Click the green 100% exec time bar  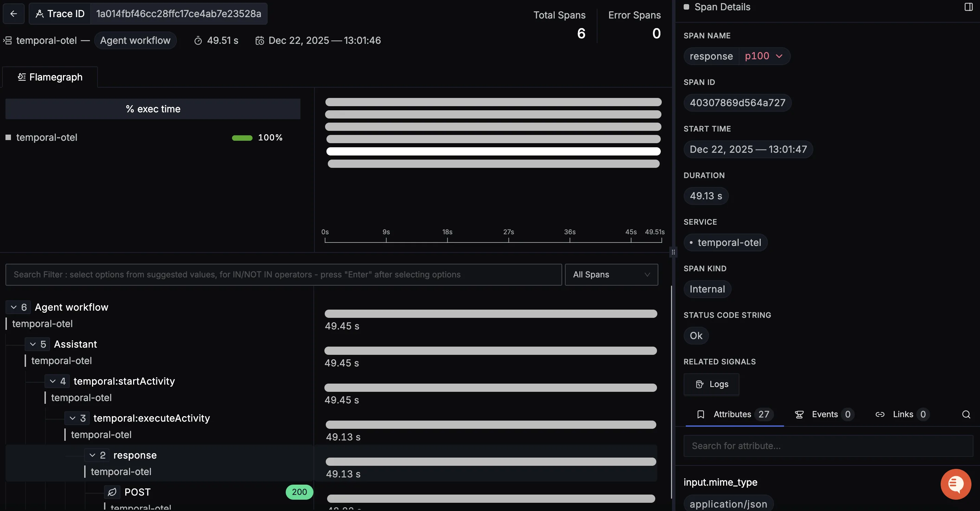pos(242,137)
